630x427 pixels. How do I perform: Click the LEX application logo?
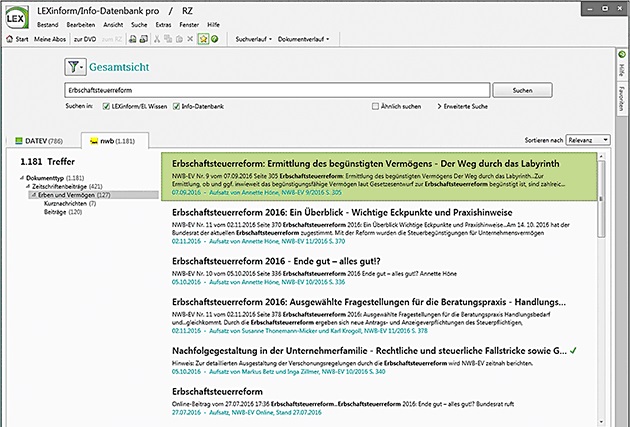coord(17,16)
